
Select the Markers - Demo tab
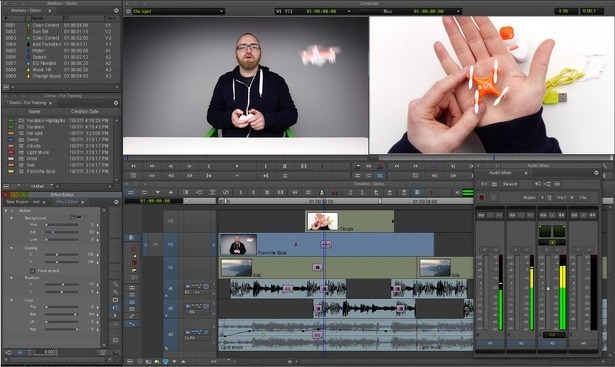coord(26,11)
